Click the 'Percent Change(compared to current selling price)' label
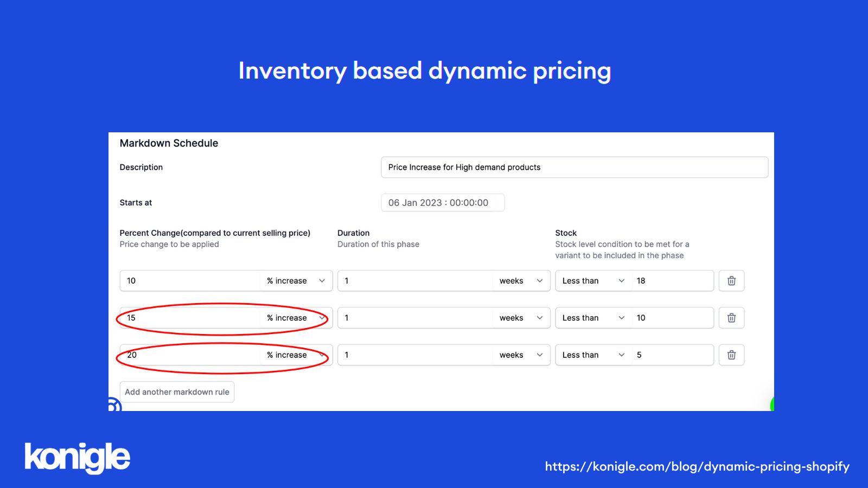This screenshot has height=488, width=868. click(215, 233)
